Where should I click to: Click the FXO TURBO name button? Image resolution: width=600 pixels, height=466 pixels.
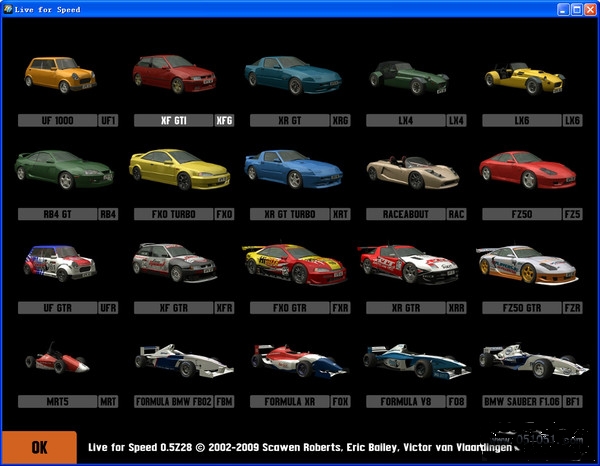(x=173, y=214)
